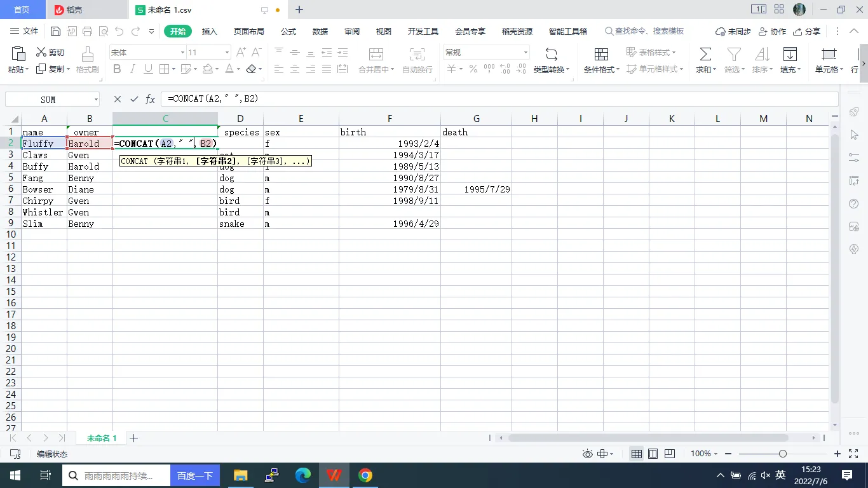Cancel the formula entry with the X icon
This screenshot has height=488, width=868.
click(118, 99)
